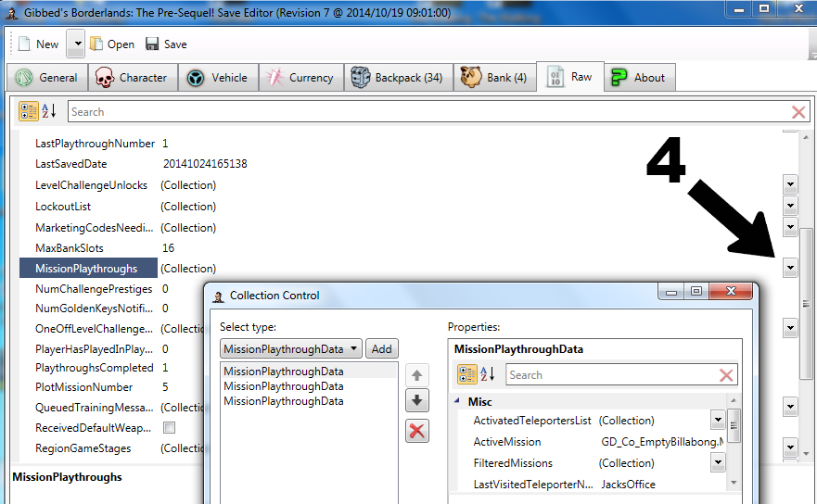The width and height of the screenshot is (817, 504).
Task: Maximize the Collection Control window
Action: (696, 291)
